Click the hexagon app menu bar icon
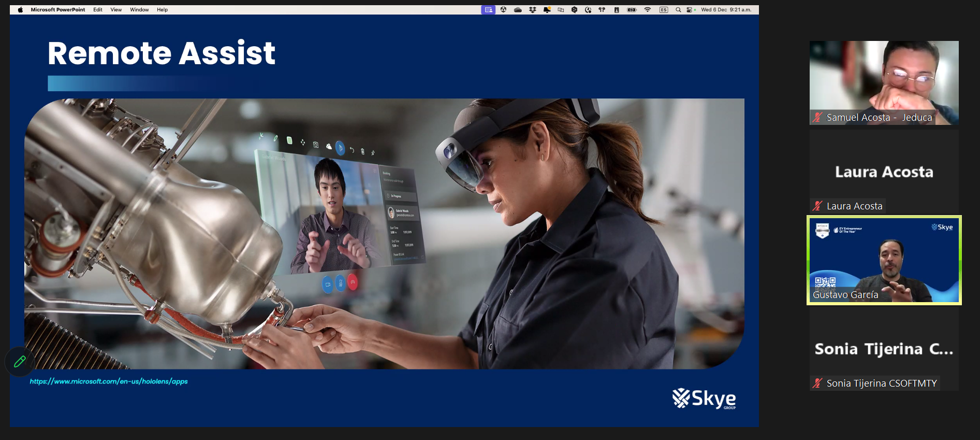This screenshot has height=440, width=980. pos(574,10)
